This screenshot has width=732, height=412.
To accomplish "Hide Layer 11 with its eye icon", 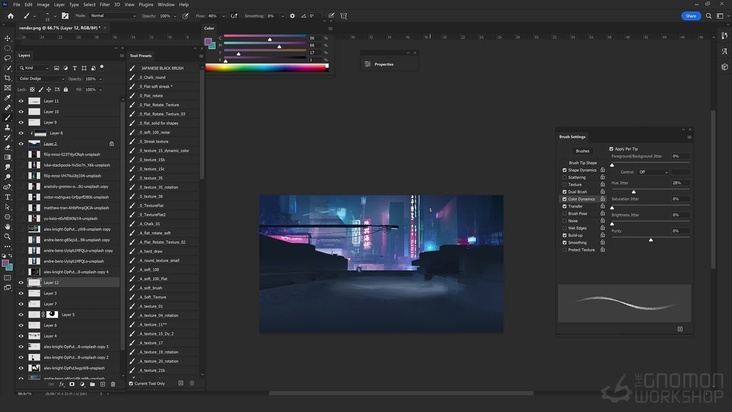I will pyautogui.click(x=21, y=101).
